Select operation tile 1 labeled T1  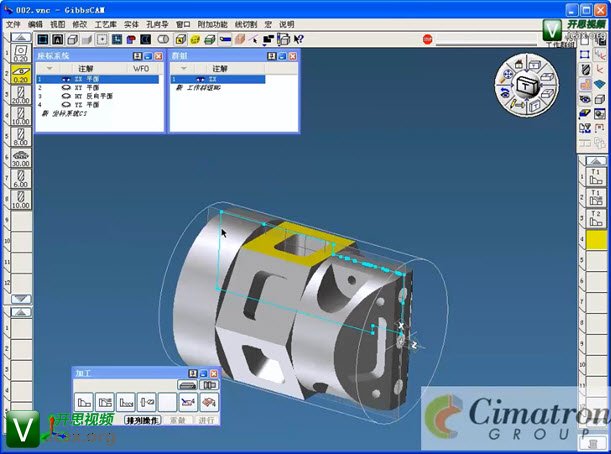(x=596, y=177)
